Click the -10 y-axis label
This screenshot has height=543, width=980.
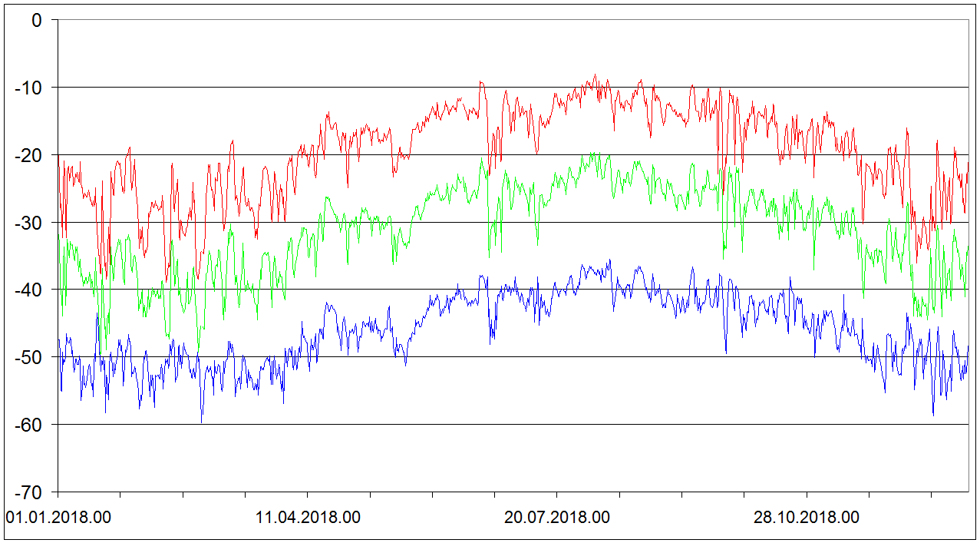29,88
